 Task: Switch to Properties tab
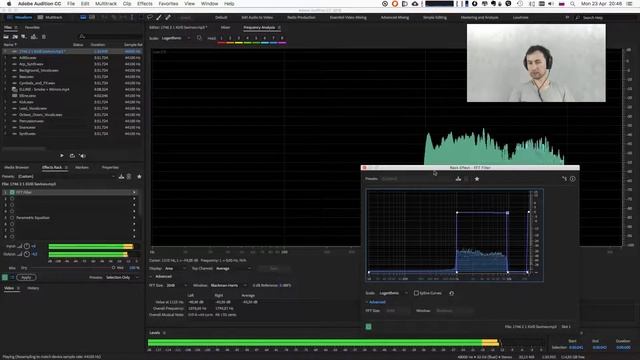tap(110, 167)
